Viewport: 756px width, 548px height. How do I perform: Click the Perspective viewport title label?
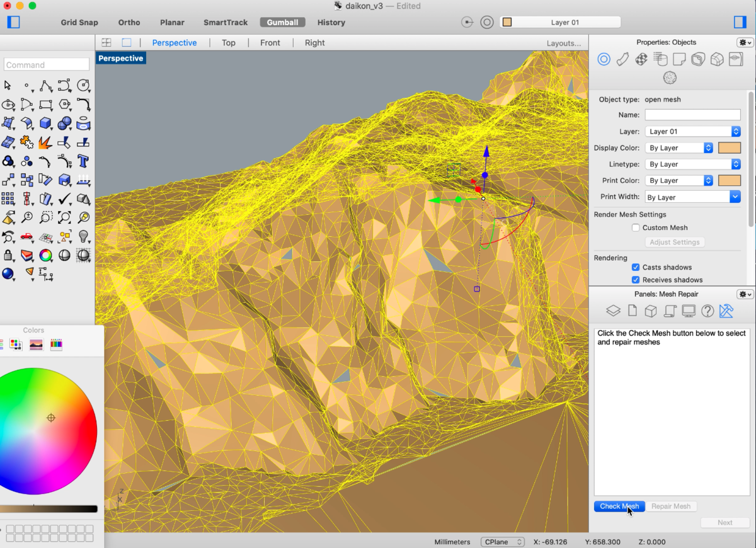tap(121, 58)
